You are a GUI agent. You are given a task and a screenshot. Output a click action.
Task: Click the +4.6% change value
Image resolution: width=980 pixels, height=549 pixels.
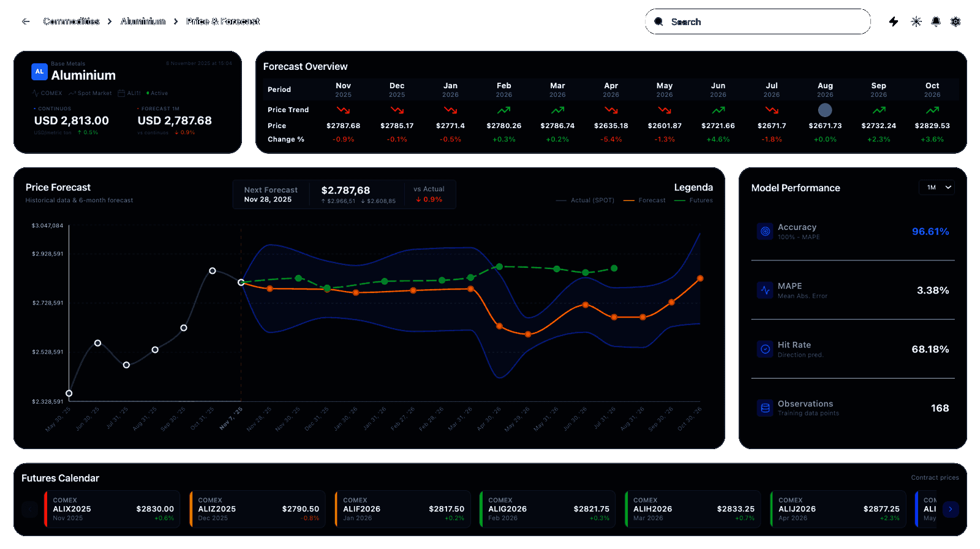718,140
